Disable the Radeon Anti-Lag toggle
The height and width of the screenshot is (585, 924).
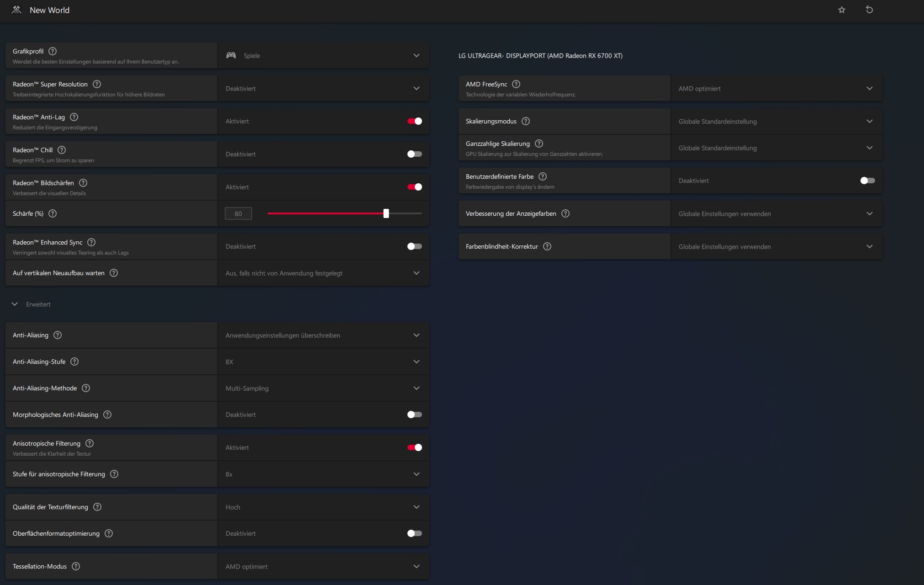[x=414, y=121]
